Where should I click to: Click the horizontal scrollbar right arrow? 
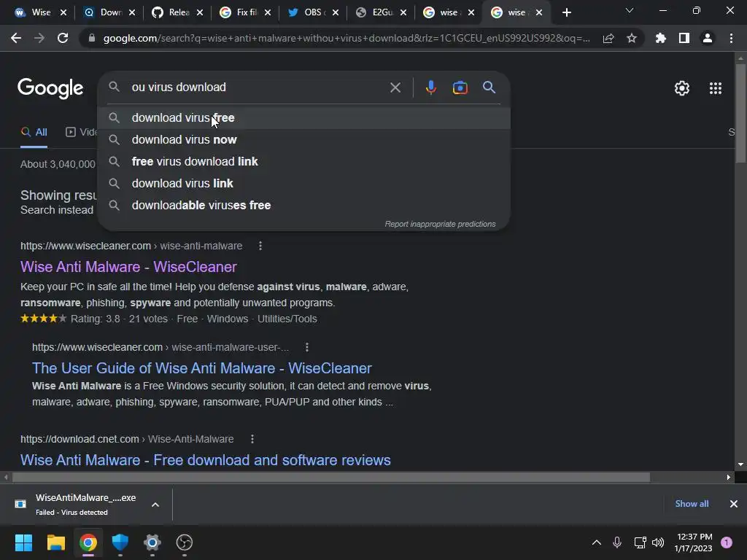click(729, 477)
